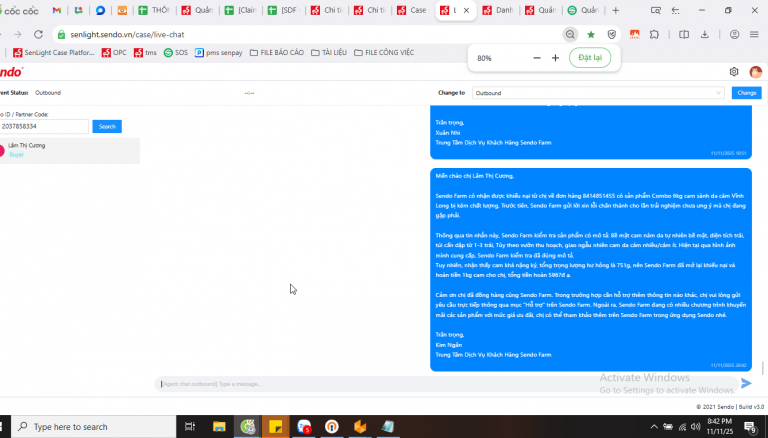The image size is (768, 438).
Task: Open the Cốc Cốc browser taskbar icon
Action: (248, 427)
